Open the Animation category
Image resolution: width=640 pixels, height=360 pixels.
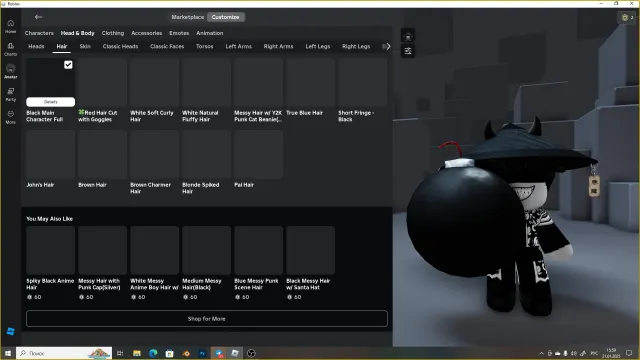[x=210, y=33]
